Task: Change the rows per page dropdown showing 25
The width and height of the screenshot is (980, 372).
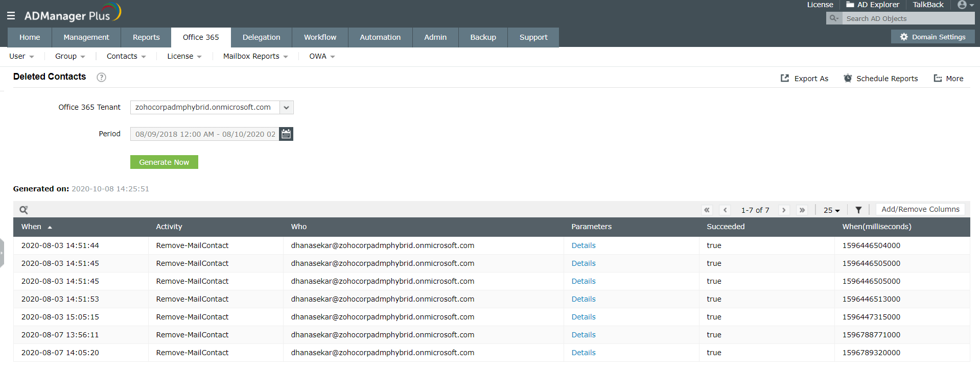Action: tap(831, 210)
